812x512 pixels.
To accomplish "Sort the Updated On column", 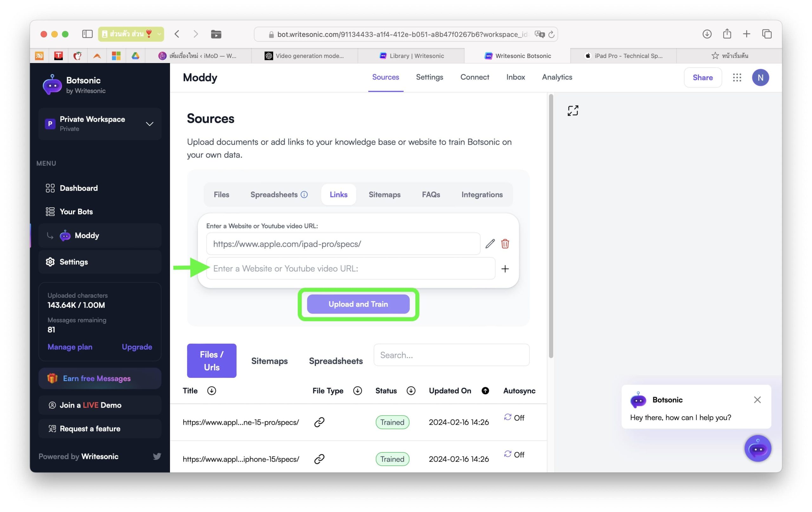I will click(x=485, y=391).
